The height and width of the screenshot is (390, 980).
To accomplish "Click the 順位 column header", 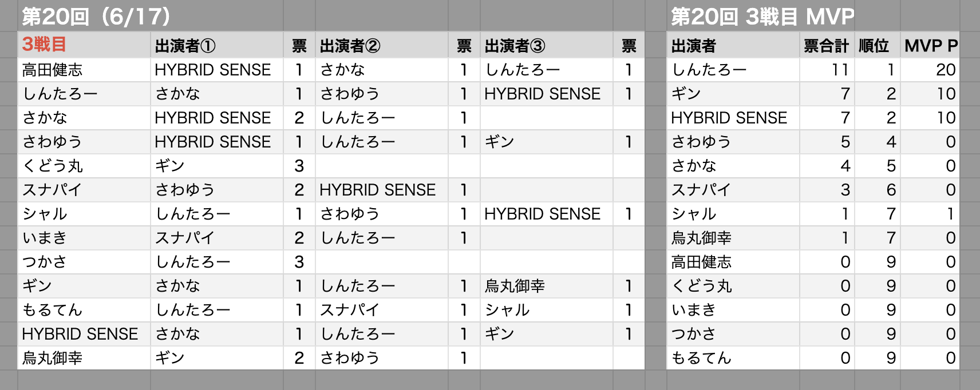I will [878, 45].
